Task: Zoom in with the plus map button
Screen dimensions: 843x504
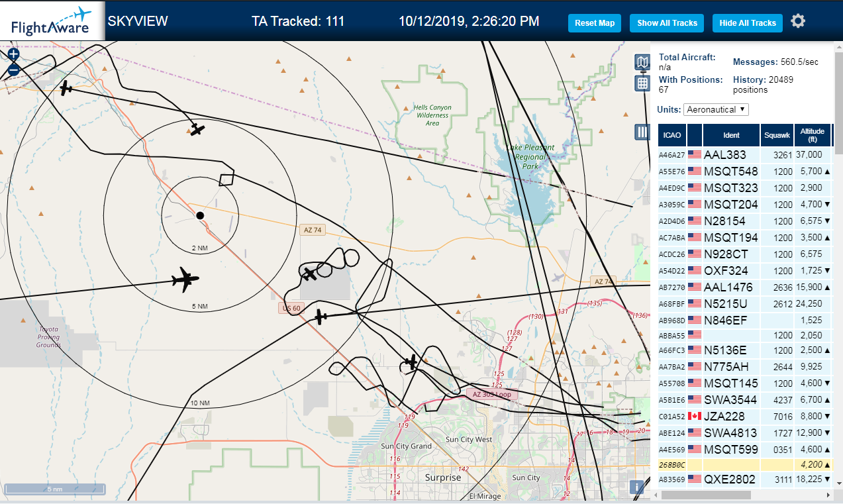Action: pos(13,55)
